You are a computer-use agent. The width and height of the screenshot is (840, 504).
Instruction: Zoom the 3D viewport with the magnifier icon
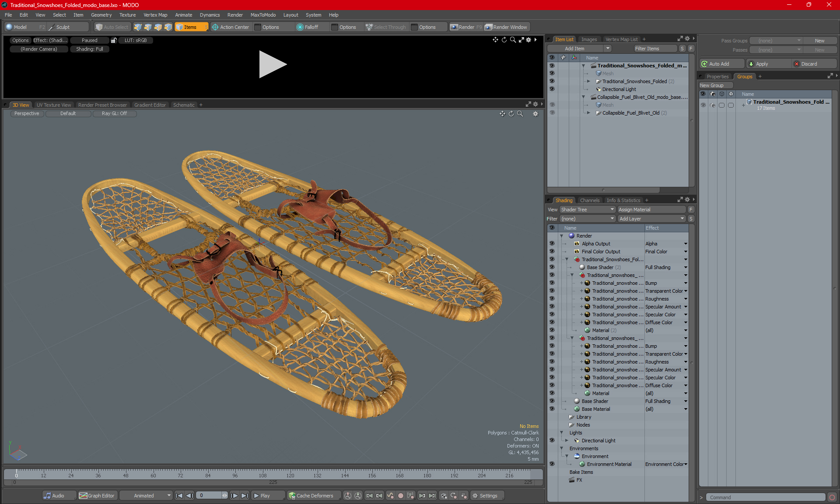point(520,114)
